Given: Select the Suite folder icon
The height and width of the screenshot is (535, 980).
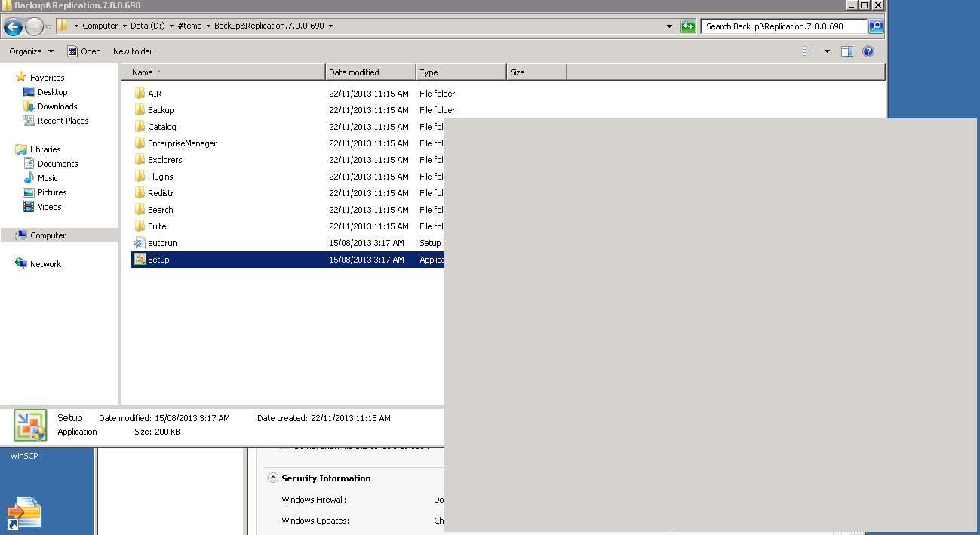Looking at the screenshot, I should (x=140, y=226).
